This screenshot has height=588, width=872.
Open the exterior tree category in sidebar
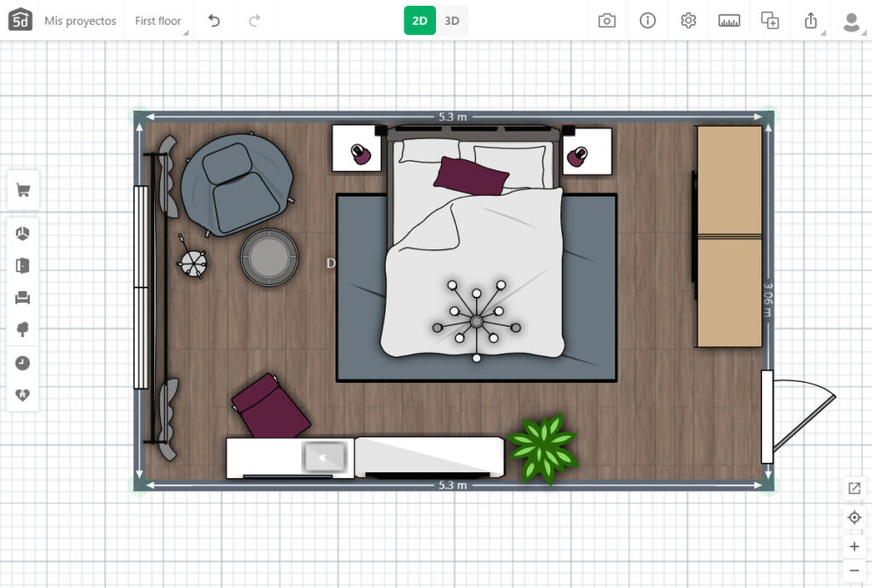tap(23, 330)
